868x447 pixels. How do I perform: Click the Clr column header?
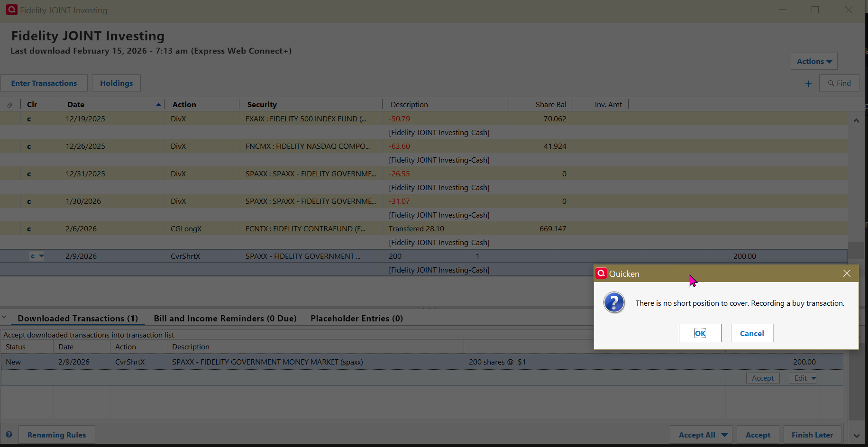pos(40,104)
